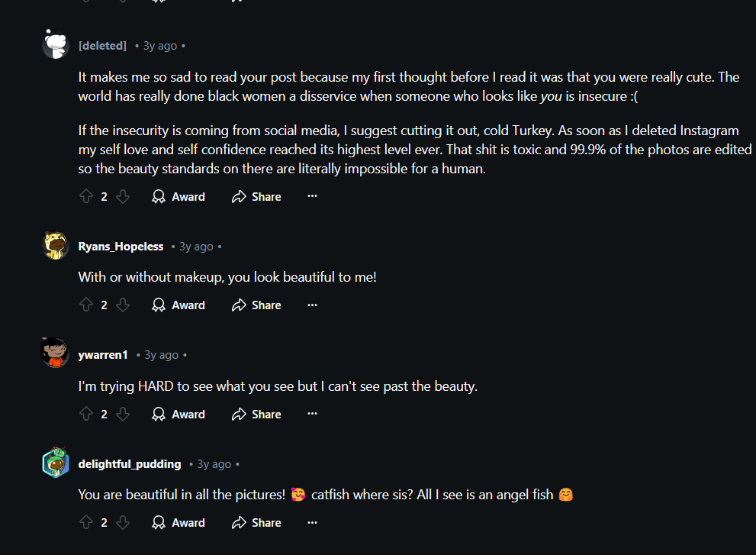
Task: Downvote ywarren1's comment
Action: (123, 415)
